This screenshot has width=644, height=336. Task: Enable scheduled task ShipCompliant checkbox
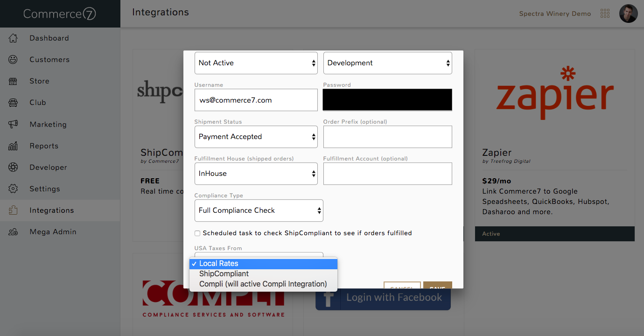(197, 233)
